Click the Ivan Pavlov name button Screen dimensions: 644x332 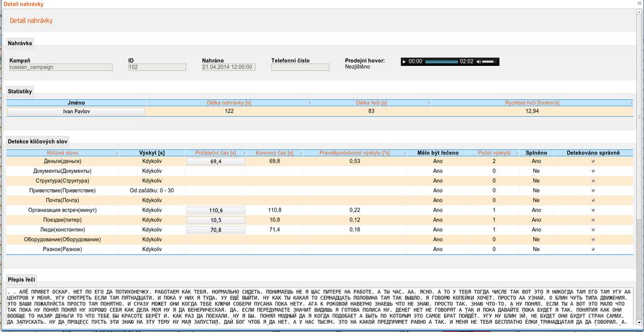[x=76, y=111]
